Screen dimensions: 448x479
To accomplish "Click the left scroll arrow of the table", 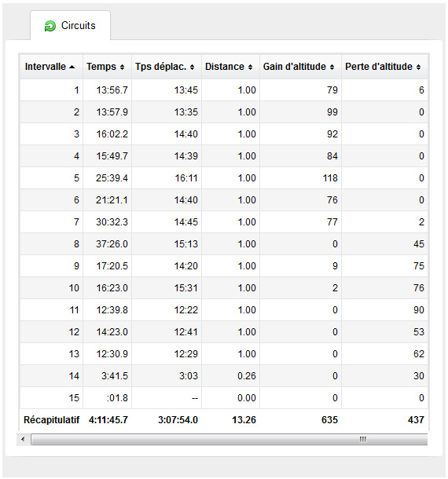I will (23, 439).
